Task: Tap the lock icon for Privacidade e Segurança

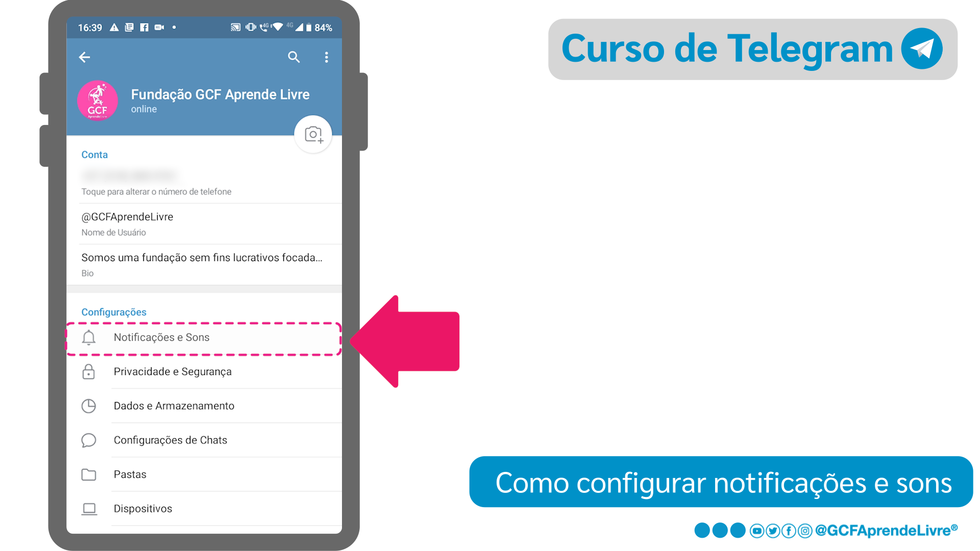Action: (x=88, y=371)
